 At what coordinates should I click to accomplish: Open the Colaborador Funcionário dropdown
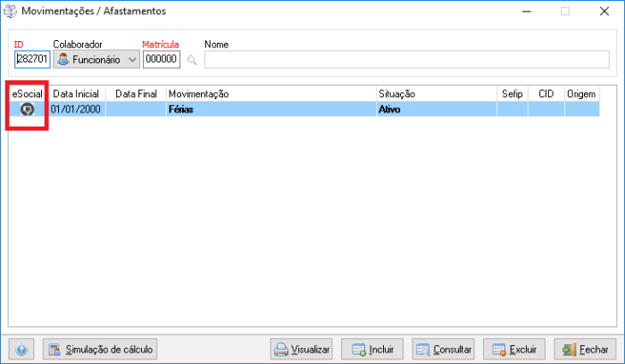pyautogui.click(x=96, y=60)
